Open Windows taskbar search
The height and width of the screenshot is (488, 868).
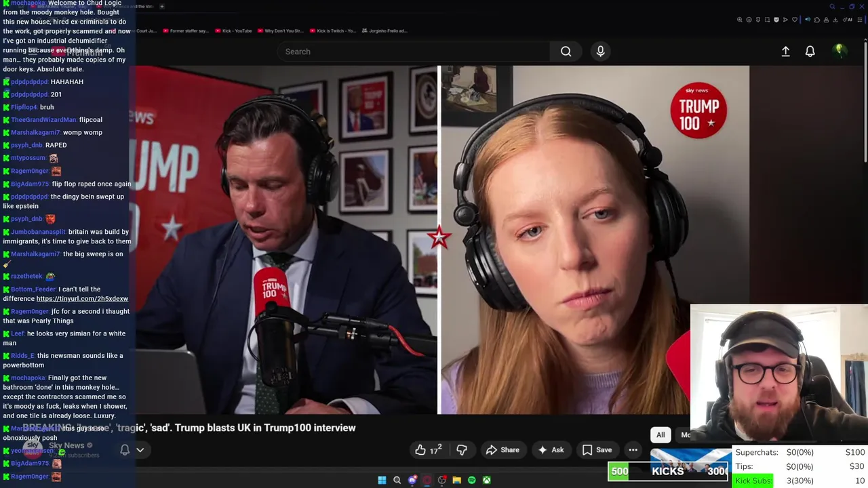tap(397, 480)
